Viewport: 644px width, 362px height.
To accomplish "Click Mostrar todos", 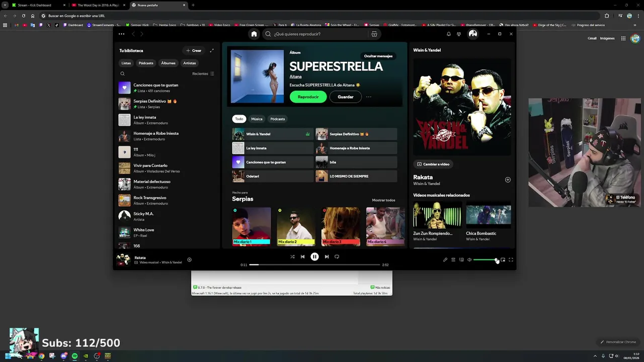I will pyautogui.click(x=383, y=200).
